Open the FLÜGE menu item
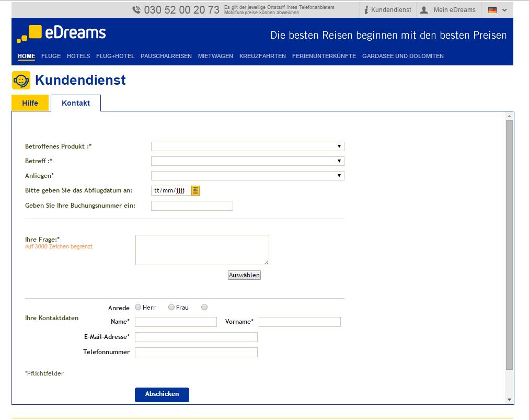The image size is (529, 420). [x=51, y=56]
